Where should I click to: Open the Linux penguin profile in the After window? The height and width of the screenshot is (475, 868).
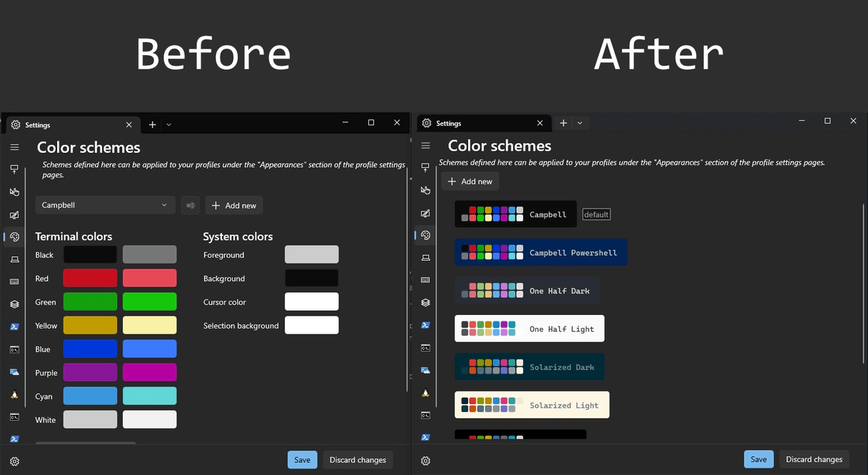click(x=425, y=393)
